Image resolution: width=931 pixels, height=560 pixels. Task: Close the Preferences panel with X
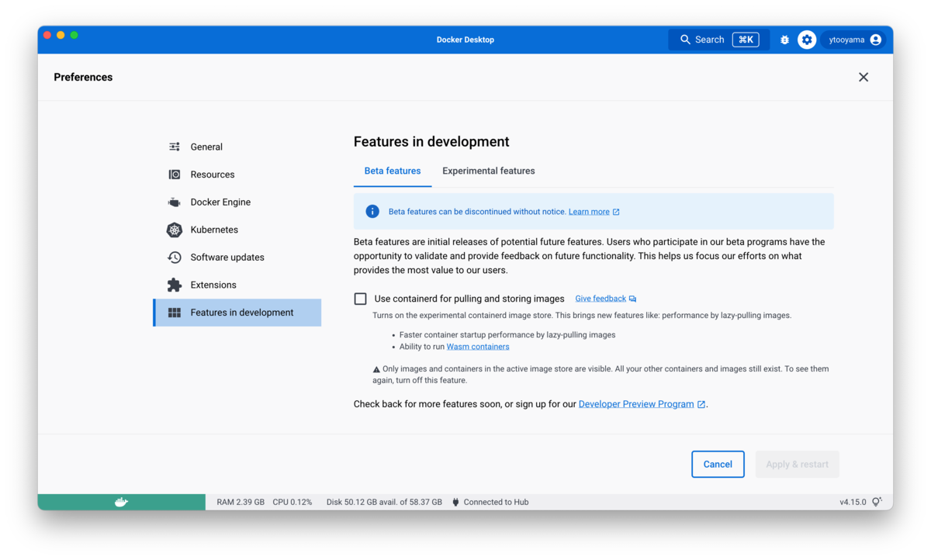click(864, 77)
